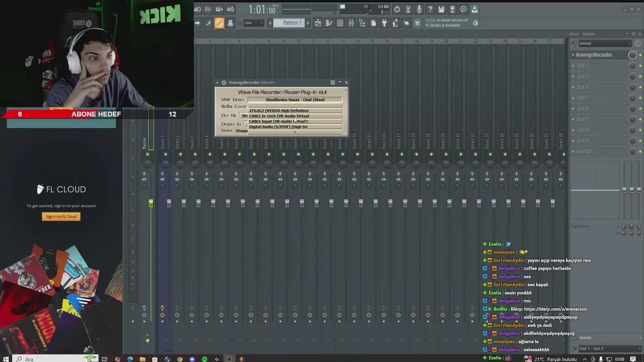
Task: Open VoxengoRecorder gear settings icon
Action: [x=224, y=82]
